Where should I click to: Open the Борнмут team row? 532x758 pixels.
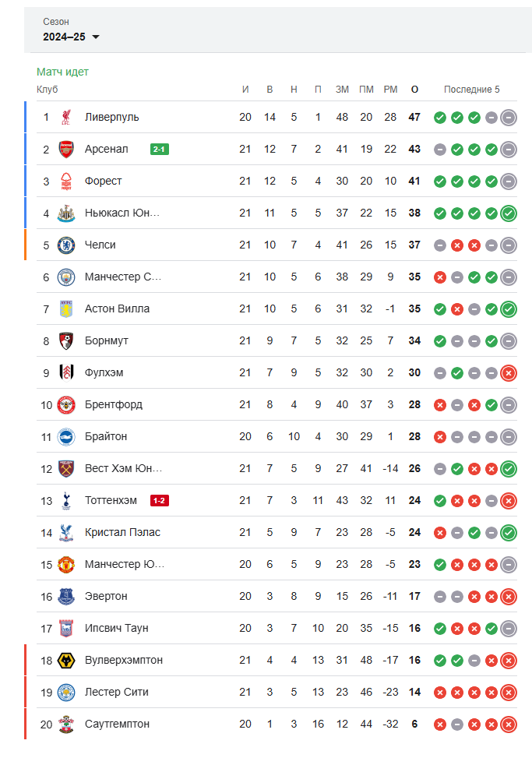[x=277, y=340]
